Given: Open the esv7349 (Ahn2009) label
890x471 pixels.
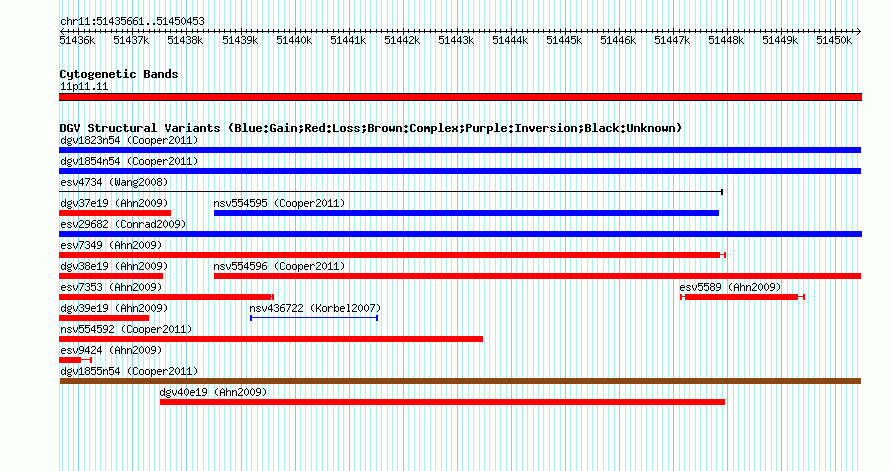Looking at the screenshot, I should [111, 245].
